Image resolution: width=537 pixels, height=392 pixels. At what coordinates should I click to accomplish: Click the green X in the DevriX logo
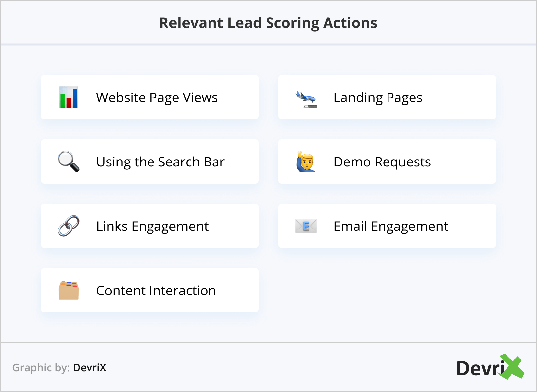click(x=512, y=367)
